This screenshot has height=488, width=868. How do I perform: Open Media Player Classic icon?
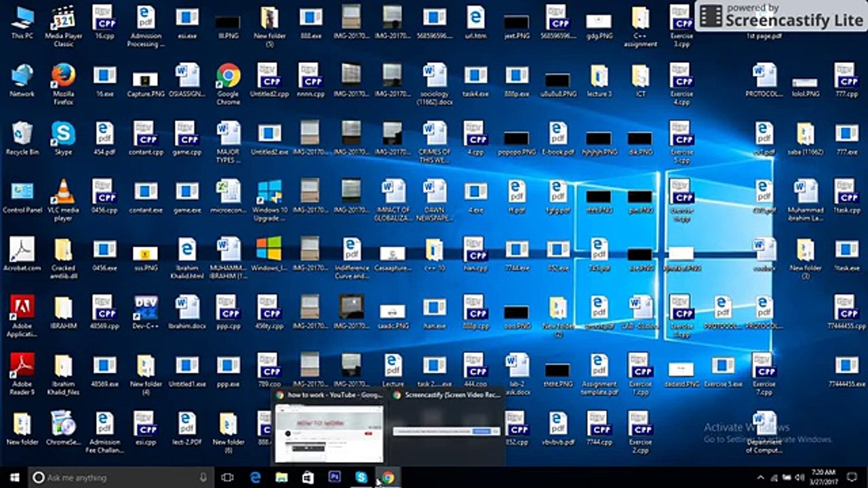[x=63, y=19]
